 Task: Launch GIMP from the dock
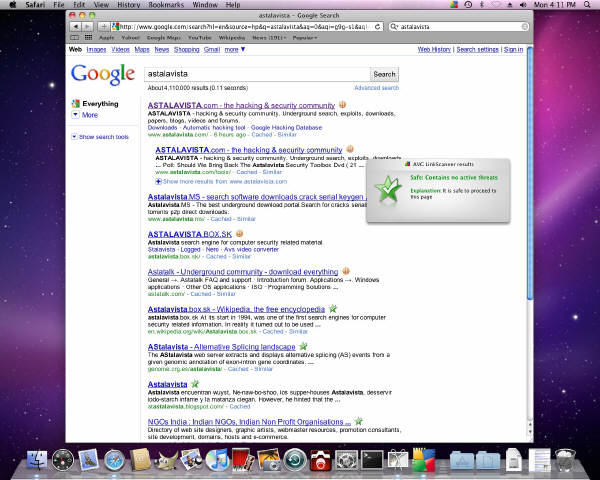coord(166,460)
